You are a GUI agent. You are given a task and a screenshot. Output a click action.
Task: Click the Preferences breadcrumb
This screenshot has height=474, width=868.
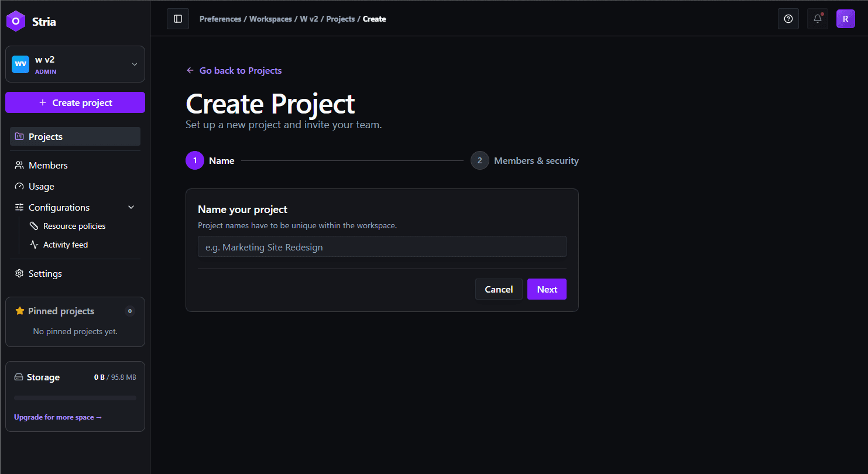tap(220, 19)
